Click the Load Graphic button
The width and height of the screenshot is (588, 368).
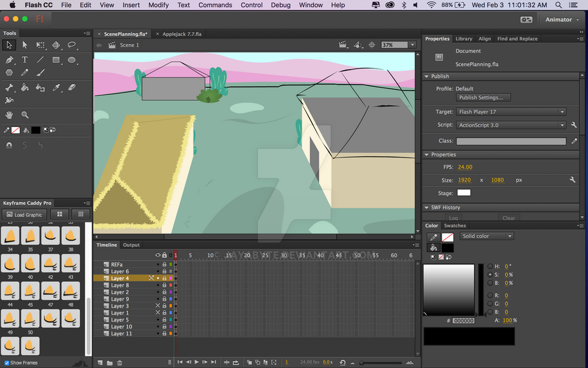24,215
